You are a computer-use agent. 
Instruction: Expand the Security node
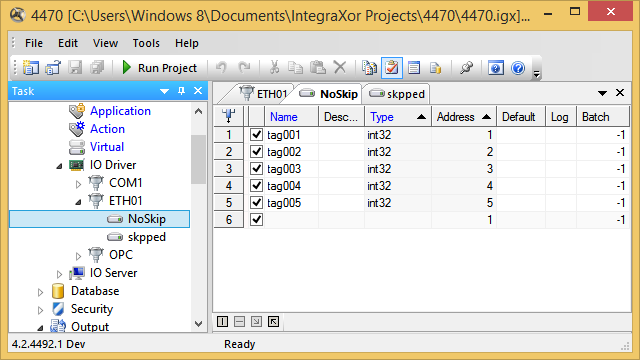tap(40, 310)
